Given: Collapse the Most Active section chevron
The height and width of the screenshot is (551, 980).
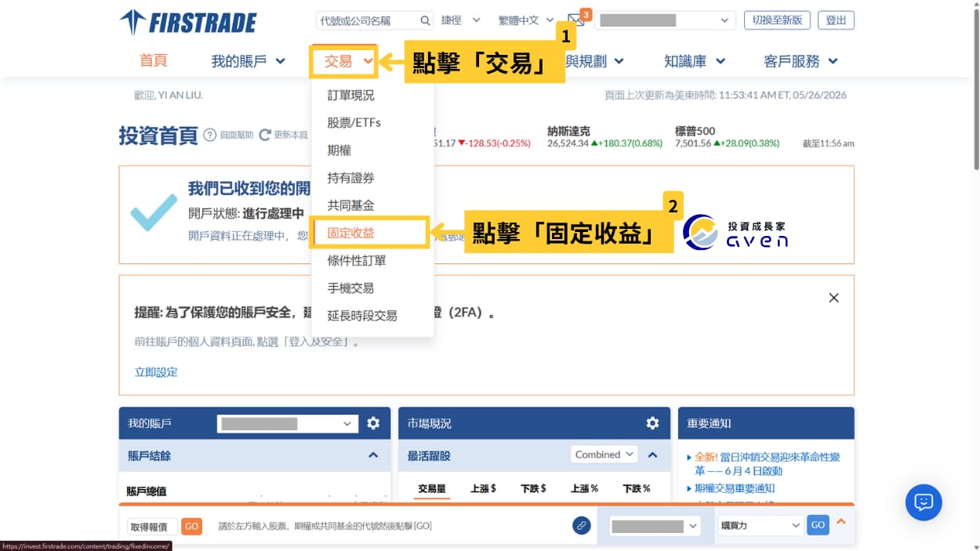Looking at the screenshot, I should (652, 455).
